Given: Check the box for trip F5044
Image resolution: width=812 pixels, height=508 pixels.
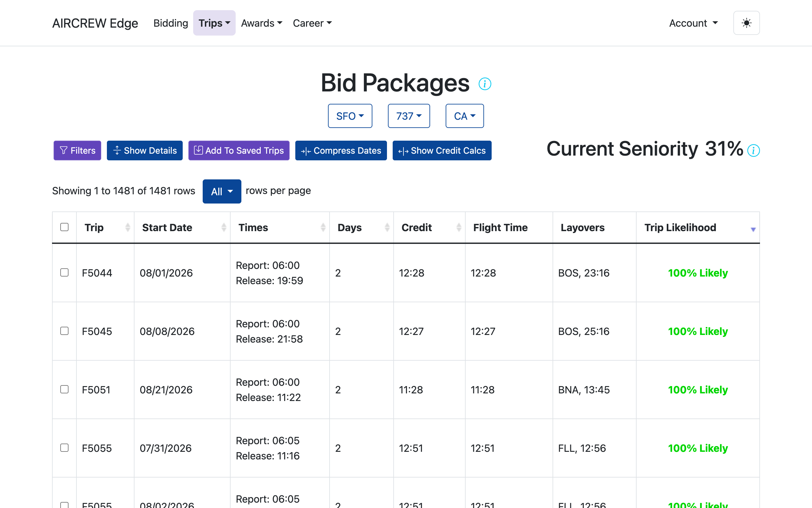Looking at the screenshot, I should [64, 272].
